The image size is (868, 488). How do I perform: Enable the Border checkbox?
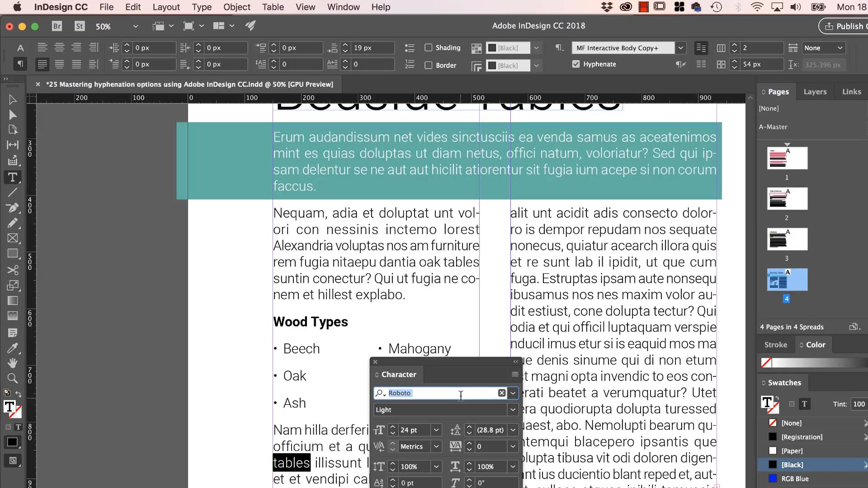click(429, 65)
